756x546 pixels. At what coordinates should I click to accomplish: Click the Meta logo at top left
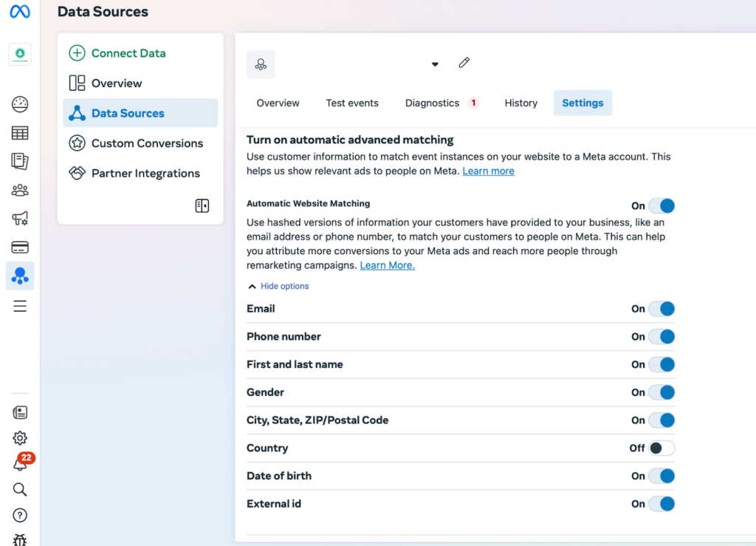pyautogui.click(x=19, y=12)
